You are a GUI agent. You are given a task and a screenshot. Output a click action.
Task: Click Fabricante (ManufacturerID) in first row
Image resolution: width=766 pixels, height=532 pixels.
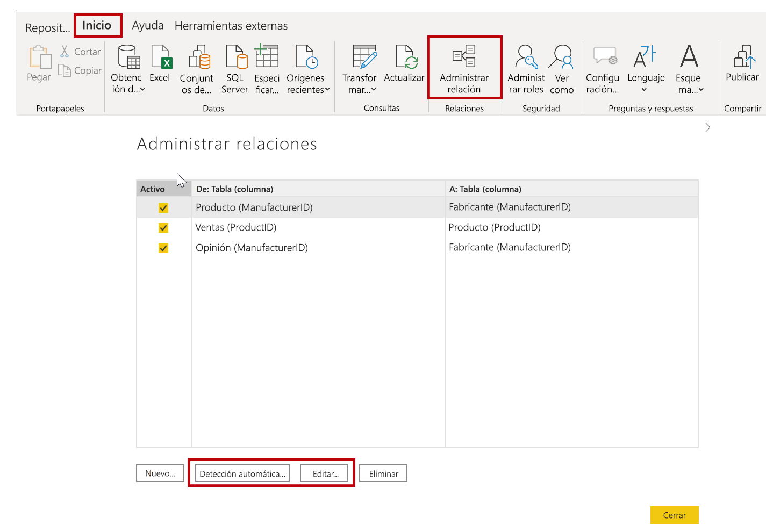(x=510, y=207)
